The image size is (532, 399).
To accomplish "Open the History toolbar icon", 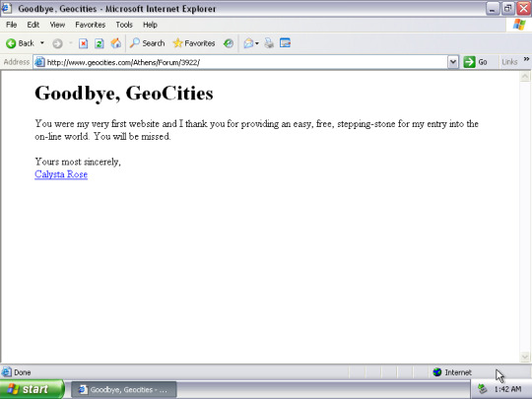I will coord(229,43).
